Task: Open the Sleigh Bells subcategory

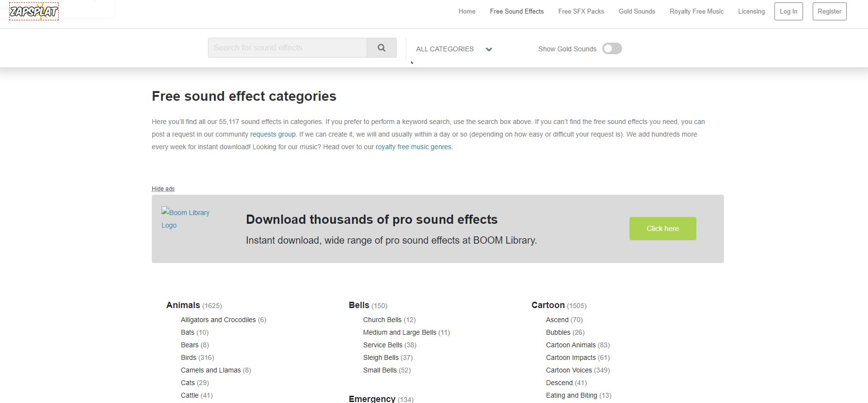Action: (381, 357)
